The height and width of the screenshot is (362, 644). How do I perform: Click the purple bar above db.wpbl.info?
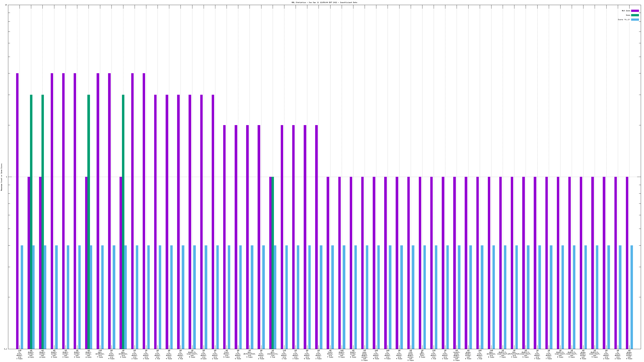[420, 262]
